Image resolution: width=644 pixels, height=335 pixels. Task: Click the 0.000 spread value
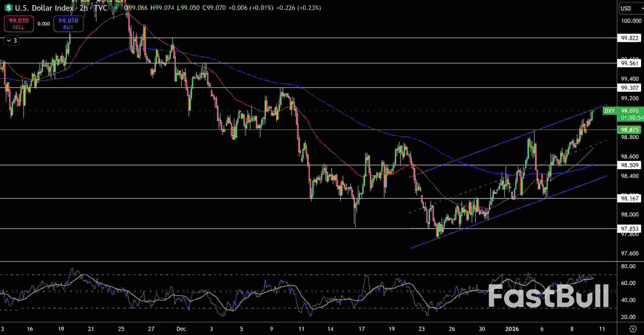pyautogui.click(x=44, y=24)
